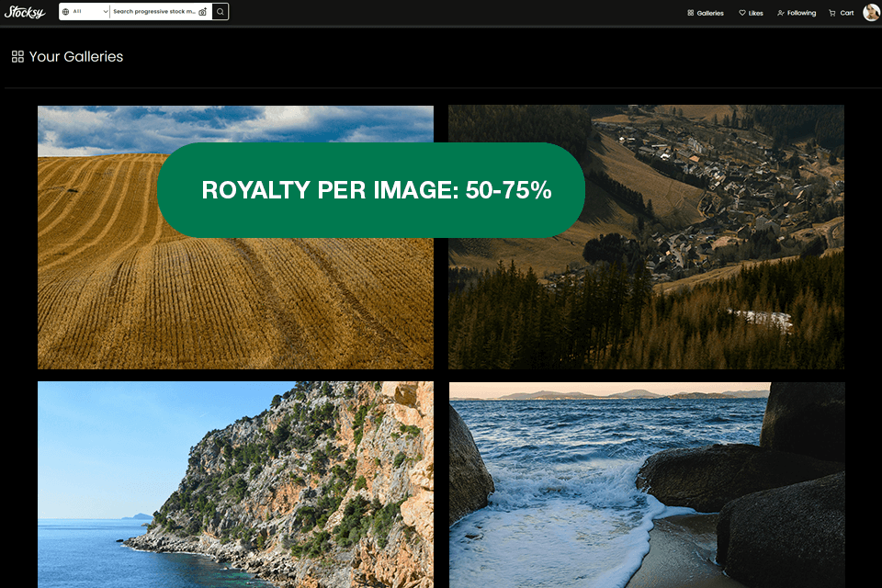
Task: Open the Cart
Action: click(x=841, y=13)
